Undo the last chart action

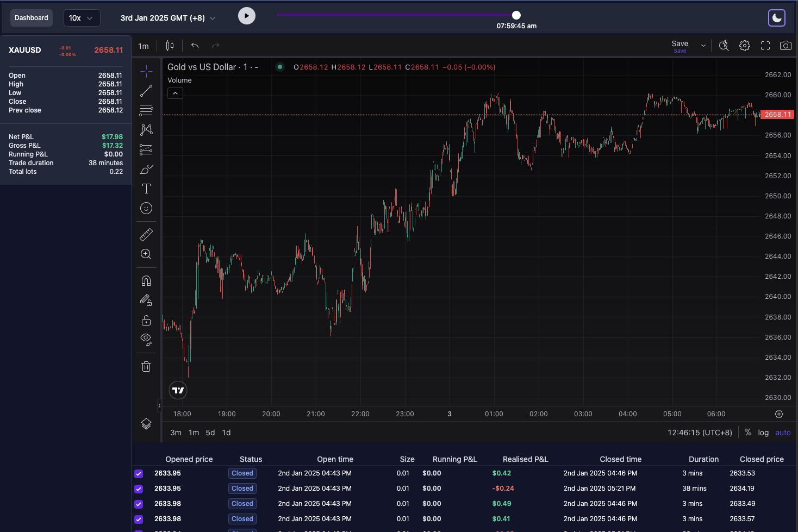(x=195, y=46)
